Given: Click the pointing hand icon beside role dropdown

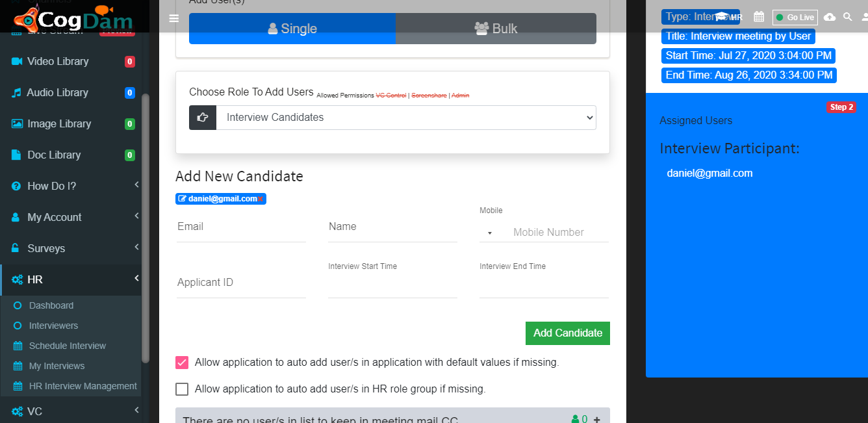Looking at the screenshot, I should click(x=203, y=118).
